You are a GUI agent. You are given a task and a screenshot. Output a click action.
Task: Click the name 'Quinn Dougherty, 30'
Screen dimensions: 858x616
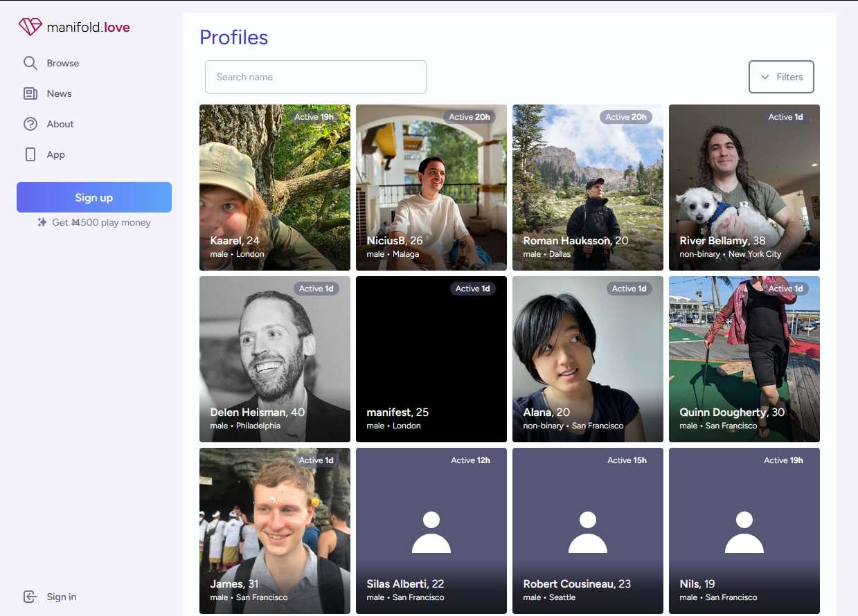(x=732, y=413)
